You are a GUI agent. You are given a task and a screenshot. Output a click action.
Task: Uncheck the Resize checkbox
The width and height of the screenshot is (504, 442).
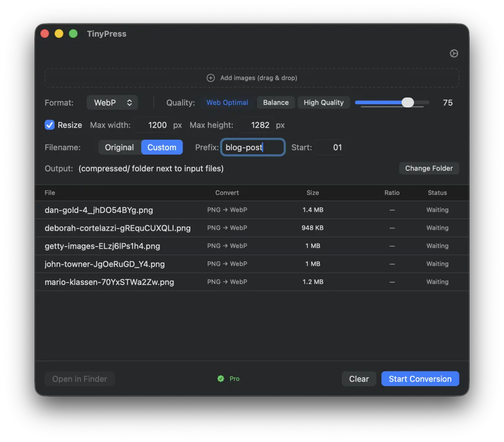pyautogui.click(x=50, y=125)
